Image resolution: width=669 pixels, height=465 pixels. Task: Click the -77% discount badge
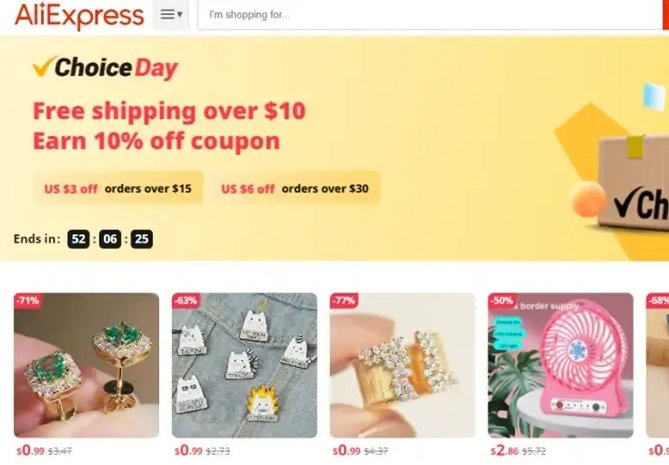[344, 300]
